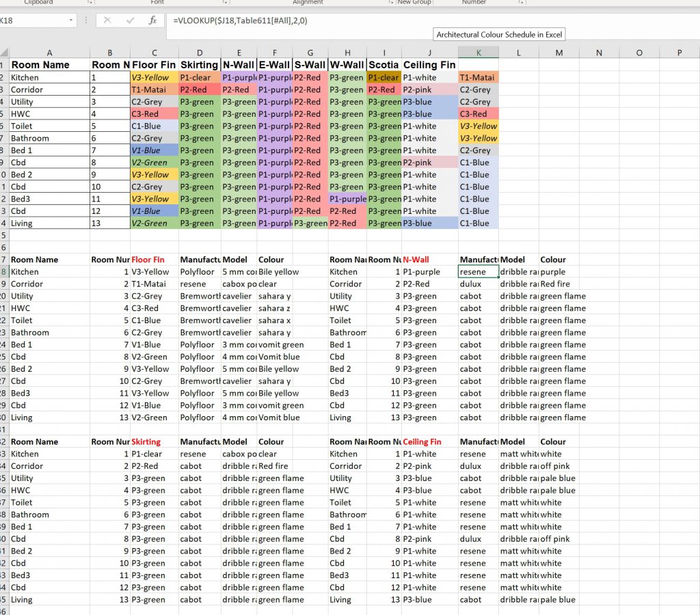Open the Font group dialog launcher
The image size is (700, 615).
coord(225,3)
